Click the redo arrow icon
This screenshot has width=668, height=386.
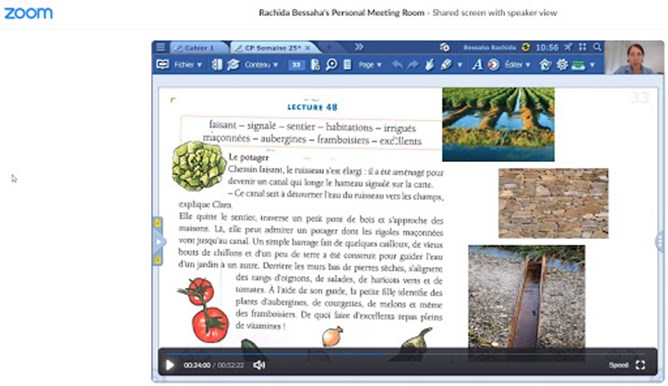(x=413, y=65)
